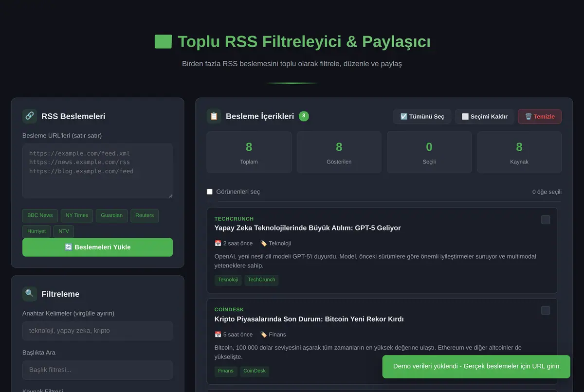The width and height of the screenshot is (584, 392).
Task: Click the Teknoloji tag chip under GPT-5 article
Action: tap(228, 280)
